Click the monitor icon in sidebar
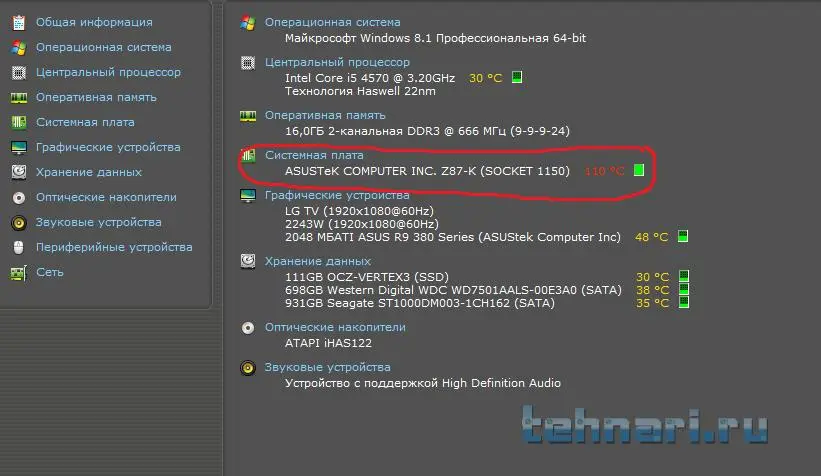 tap(19, 148)
